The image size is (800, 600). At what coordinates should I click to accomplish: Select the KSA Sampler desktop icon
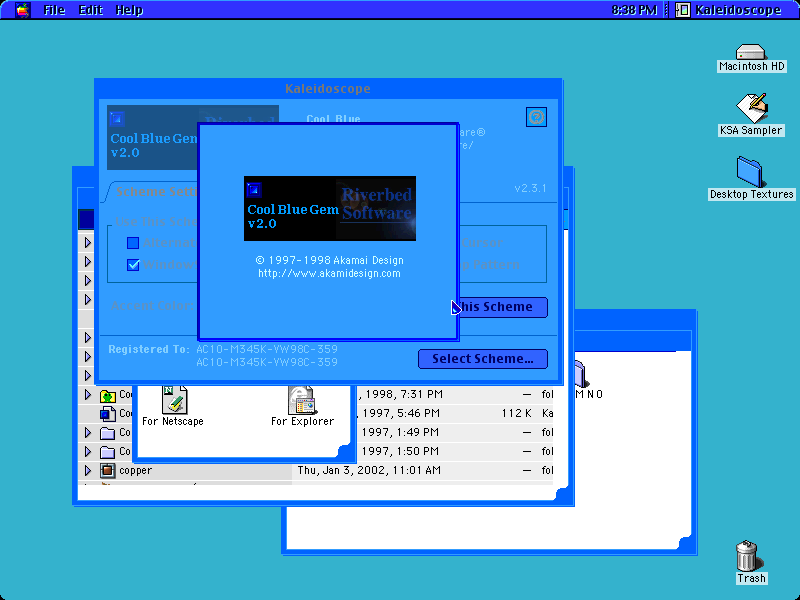751,108
